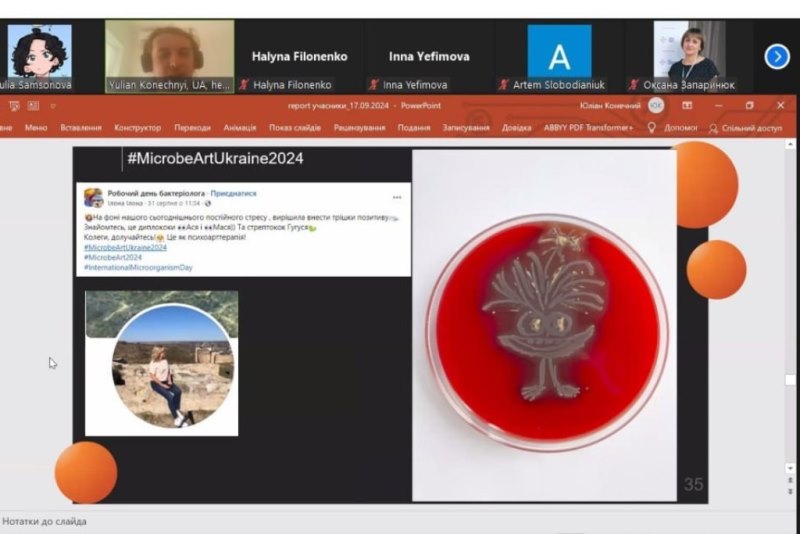Open Ribbon Display Options icon
800x534 pixels.
click(687, 106)
